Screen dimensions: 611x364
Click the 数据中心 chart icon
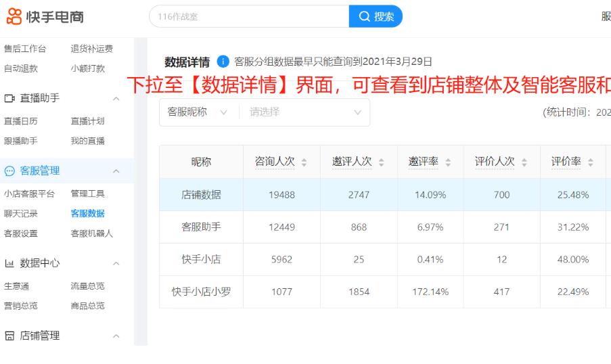click(9, 263)
